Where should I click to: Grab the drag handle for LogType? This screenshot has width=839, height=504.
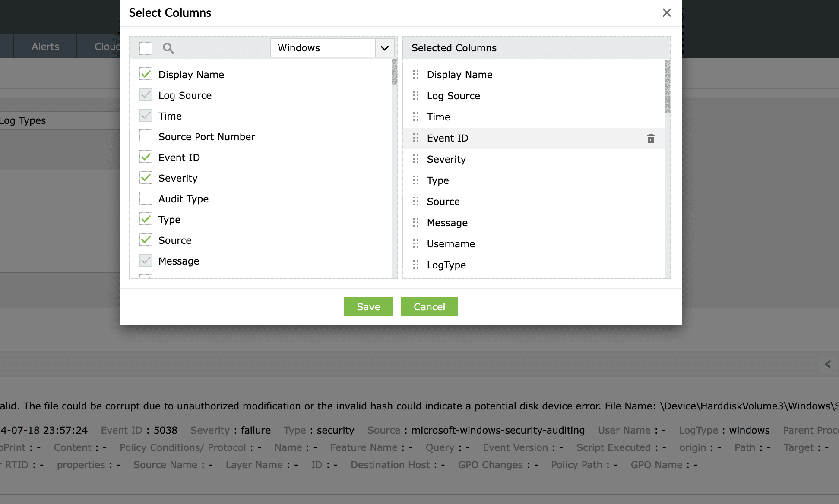pos(416,265)
